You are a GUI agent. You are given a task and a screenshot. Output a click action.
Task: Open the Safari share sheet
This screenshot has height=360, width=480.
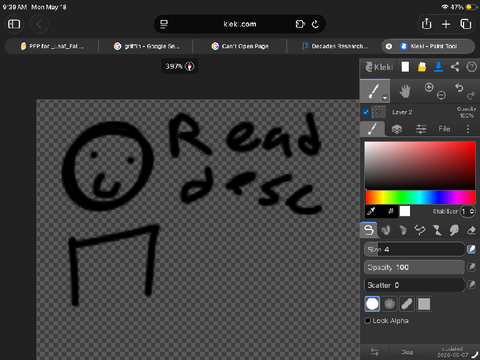click(426, 24)
